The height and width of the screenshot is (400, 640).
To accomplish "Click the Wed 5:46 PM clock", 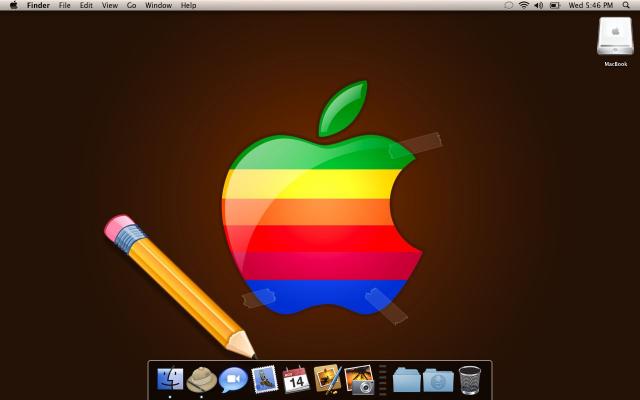I will [591, 5].
